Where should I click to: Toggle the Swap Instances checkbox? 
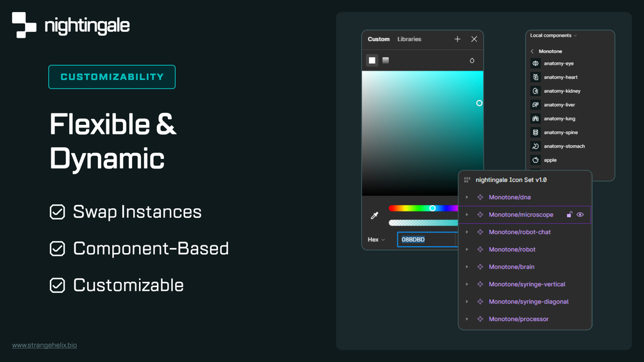(57, 212)
